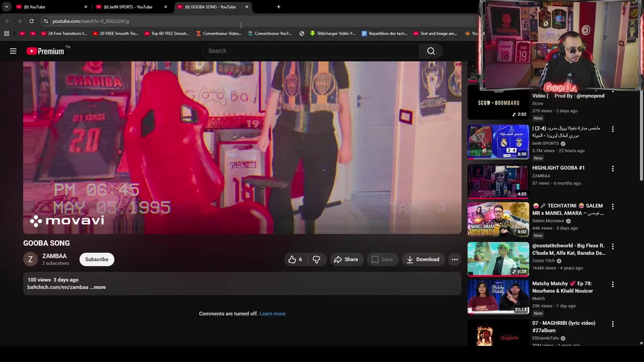Click the search magnifier button
The image size is (644, 362).
[431, 51]
